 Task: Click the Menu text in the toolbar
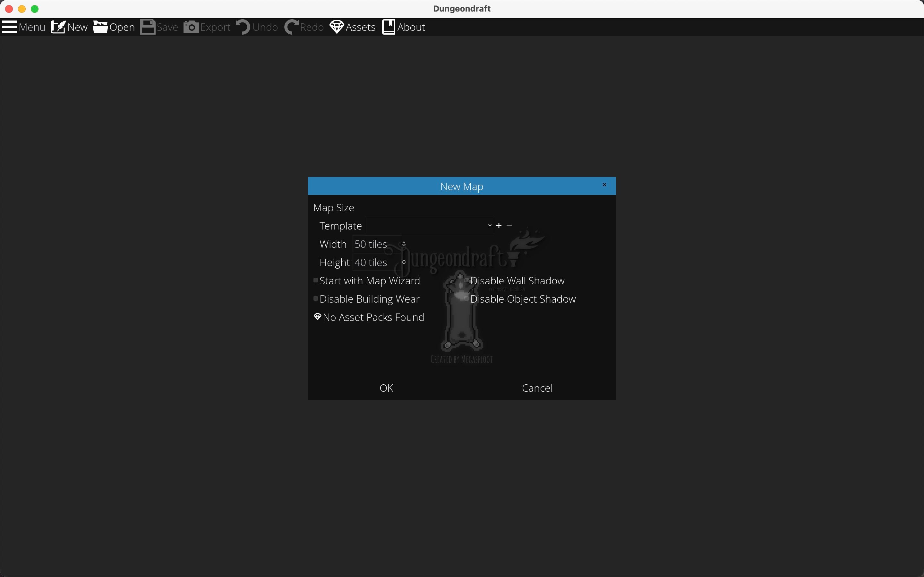coord(32,27)
